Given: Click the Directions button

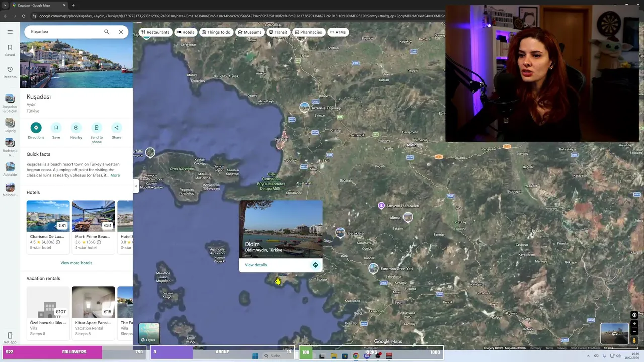Looking at the screenshot, I should click(x=36, y=130).
